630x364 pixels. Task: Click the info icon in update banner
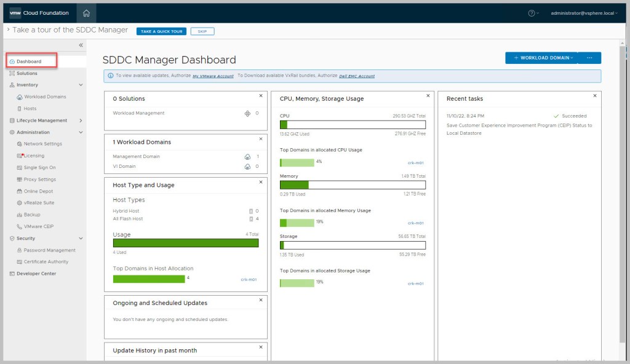tap(110, 76)
